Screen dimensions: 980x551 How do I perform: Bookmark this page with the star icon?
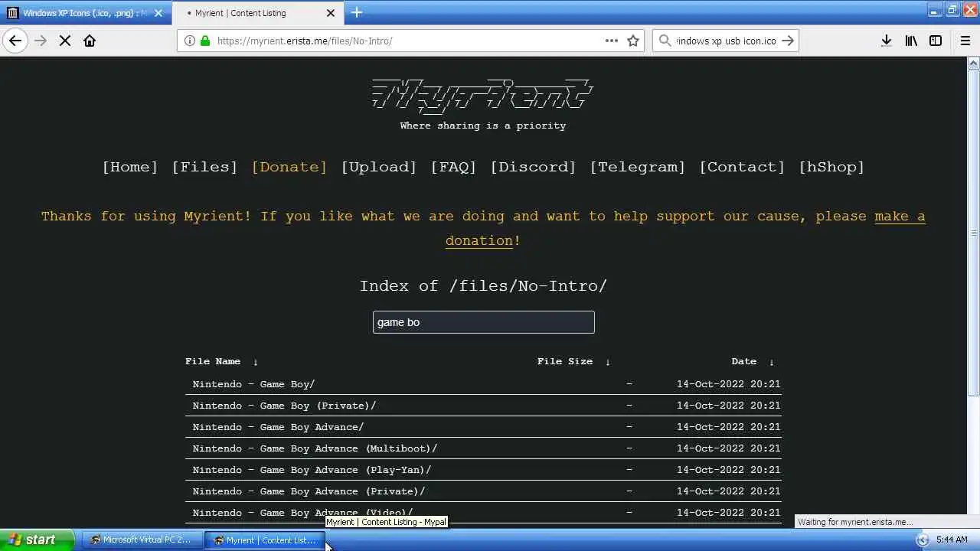click(x=633, y=41)
